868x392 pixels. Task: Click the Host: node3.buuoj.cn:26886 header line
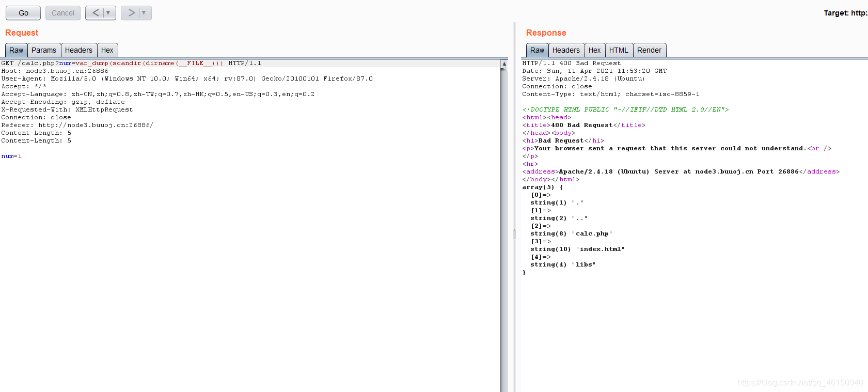coord(55,71)
